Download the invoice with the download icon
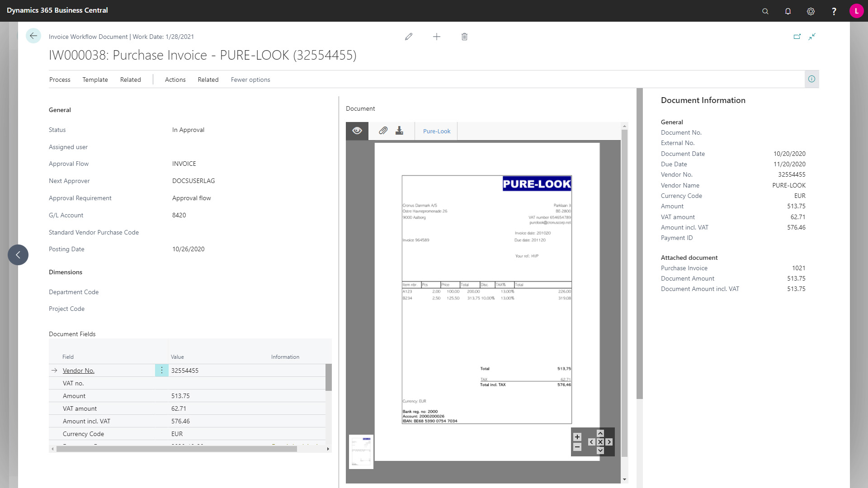The width and height of the screenshot is (868, 488). 399,131
